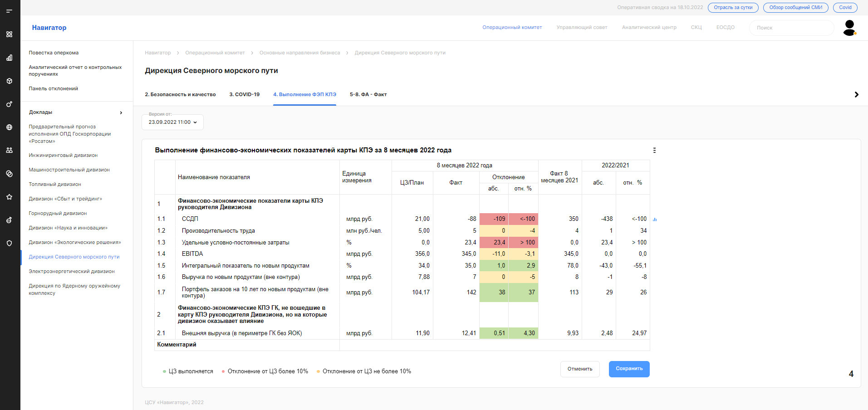Click the green 4,30 cell for Внешняя выручка
The height and width of the screenshot is (410, 868).
pos(523,333)
